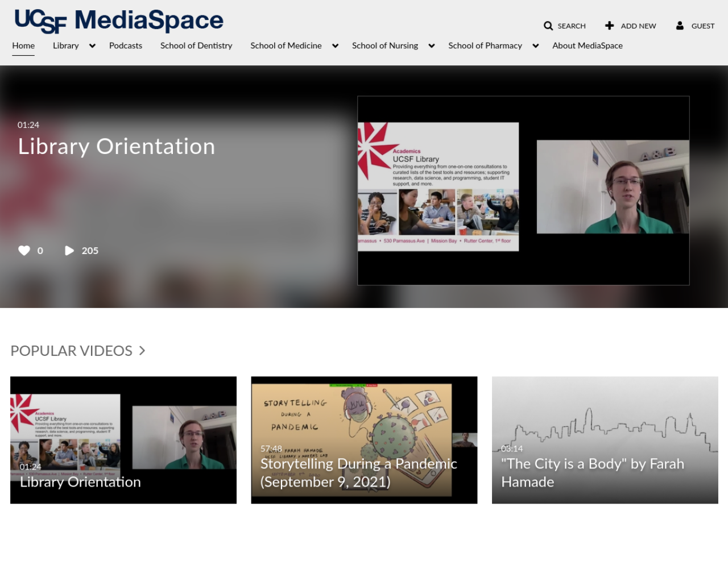Open Library Orientation popular video thumbnail

point(123,440)
